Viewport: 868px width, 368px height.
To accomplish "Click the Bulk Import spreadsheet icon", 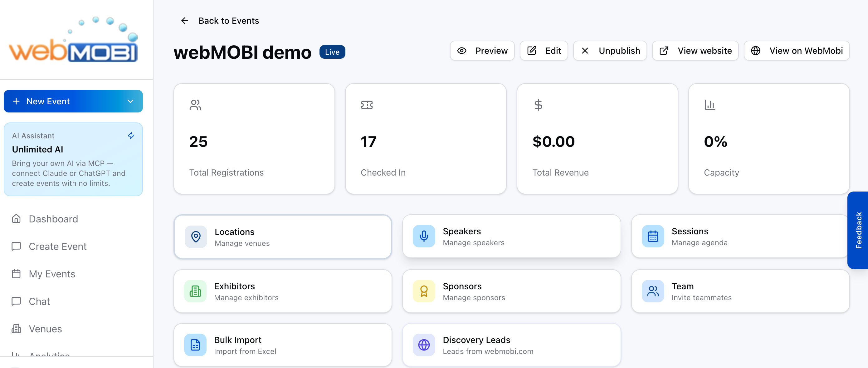I will pos(195,345).
